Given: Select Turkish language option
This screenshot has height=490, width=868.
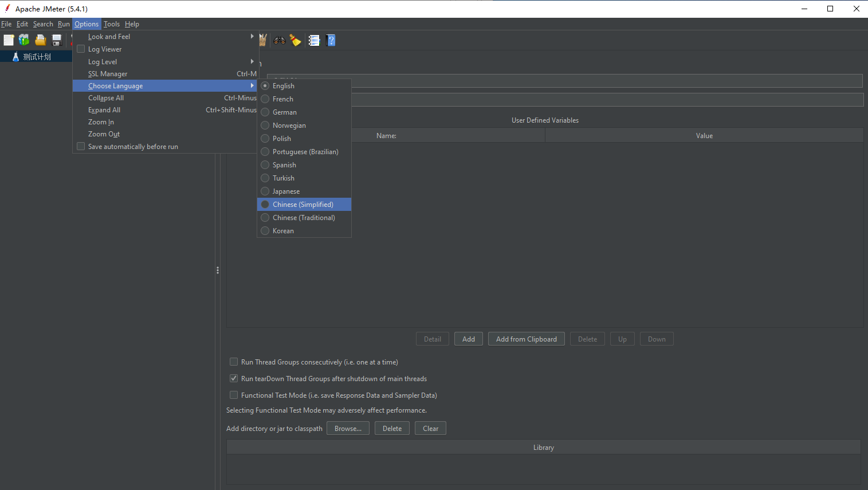Looking at the screenshot, I should point(304,178).
